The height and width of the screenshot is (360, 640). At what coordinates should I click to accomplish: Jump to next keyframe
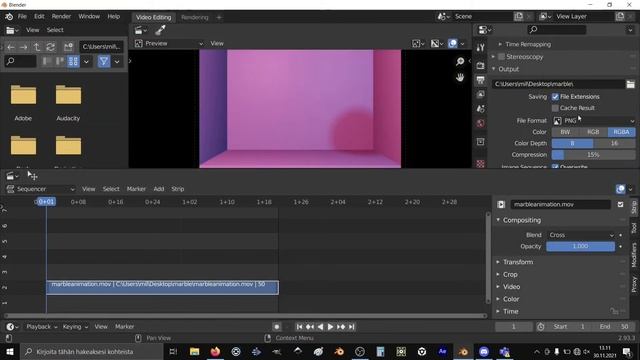click(341, 327)
